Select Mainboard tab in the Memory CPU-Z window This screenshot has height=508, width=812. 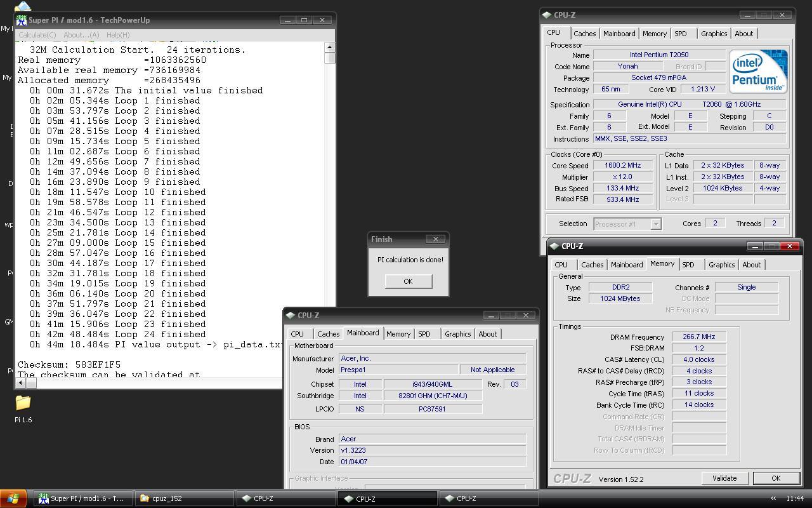pyautogui.click(x=627, y=265)
